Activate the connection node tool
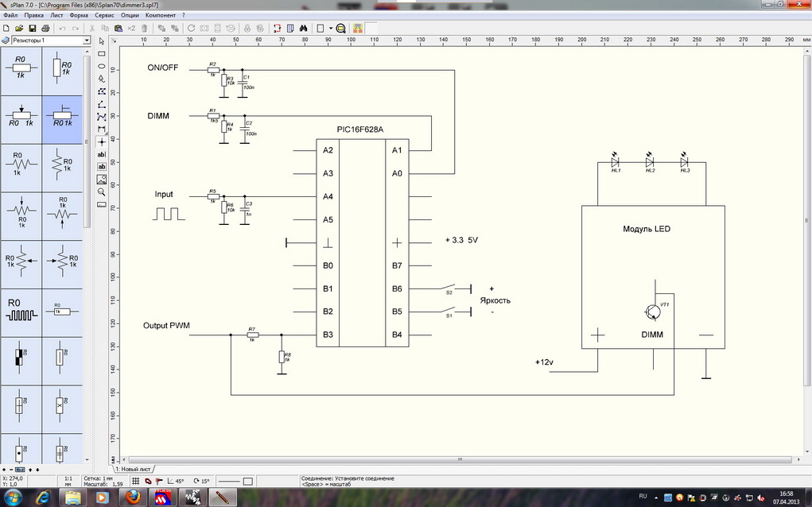Image resolution: width=812 pixels, height=507 pixels. (x=102, y=141)
